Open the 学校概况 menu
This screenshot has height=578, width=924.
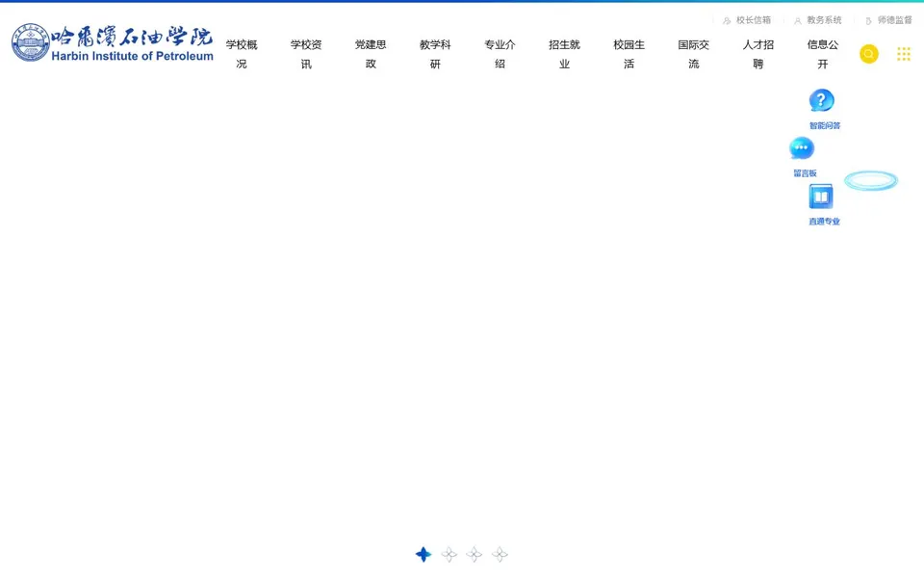click(x=242, y=54)
